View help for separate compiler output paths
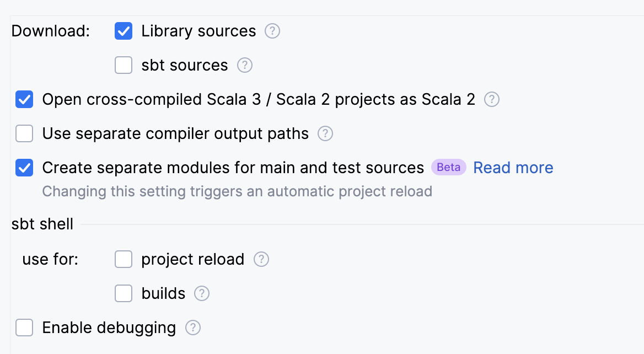The width and height of the screenshot is (644, 354). [x=325, y=133]
